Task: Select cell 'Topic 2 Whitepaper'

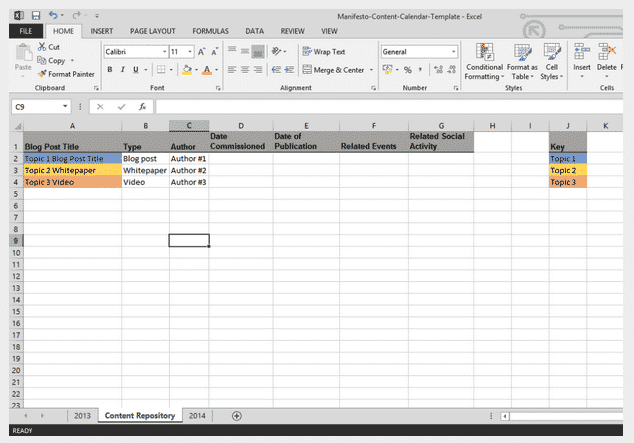Action: click(72, 170)
